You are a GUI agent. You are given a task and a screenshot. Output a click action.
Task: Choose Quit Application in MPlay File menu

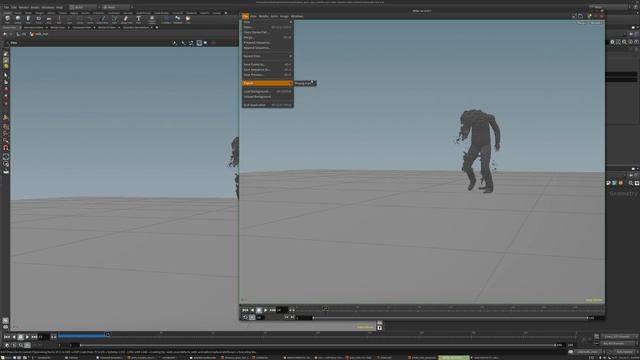pyautogui.click(x=267, y=105)
